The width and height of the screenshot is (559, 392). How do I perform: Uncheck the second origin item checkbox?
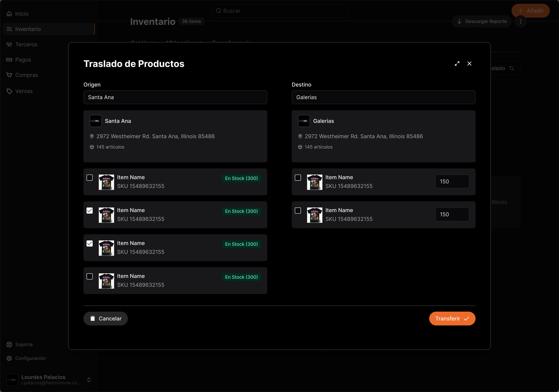click(90, 211)
